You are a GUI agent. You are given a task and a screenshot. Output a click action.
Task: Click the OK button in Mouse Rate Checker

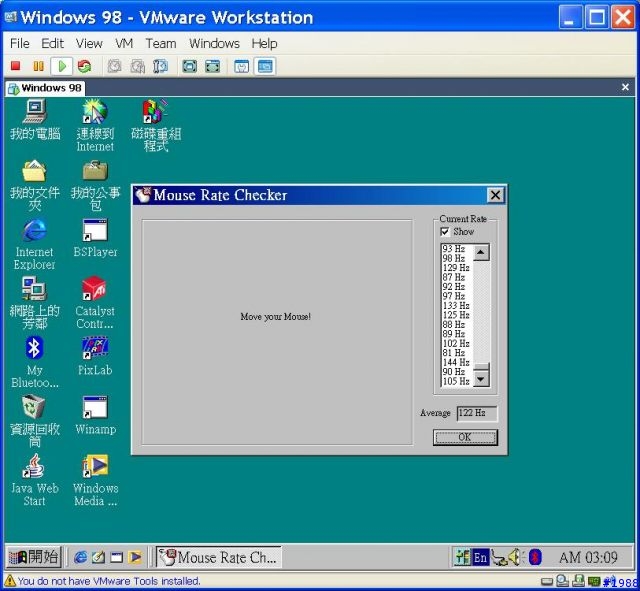[x=465, y=437]
